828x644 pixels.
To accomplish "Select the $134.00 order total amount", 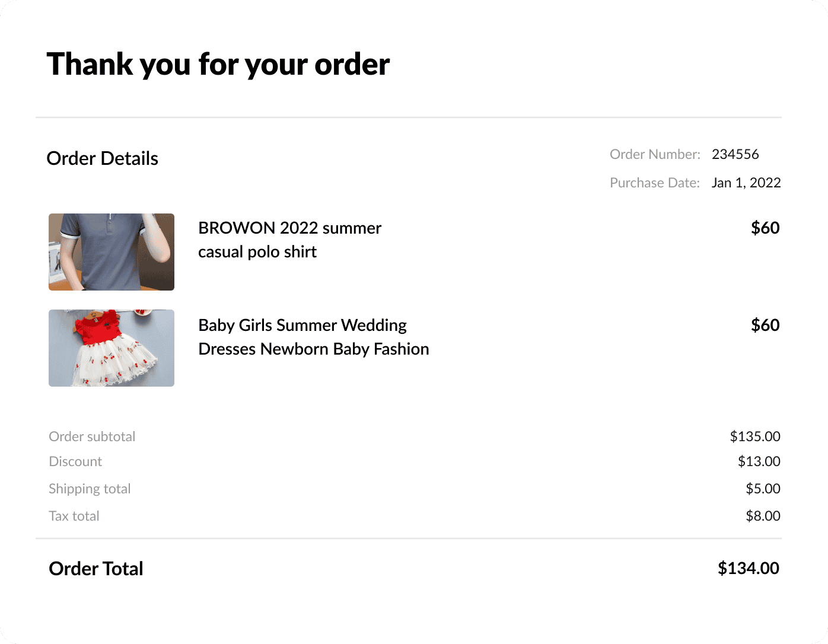I will click(748, 568).
